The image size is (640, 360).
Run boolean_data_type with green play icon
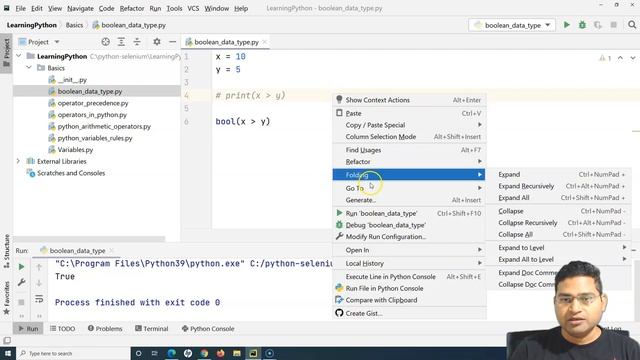click(x=567, y=25)
